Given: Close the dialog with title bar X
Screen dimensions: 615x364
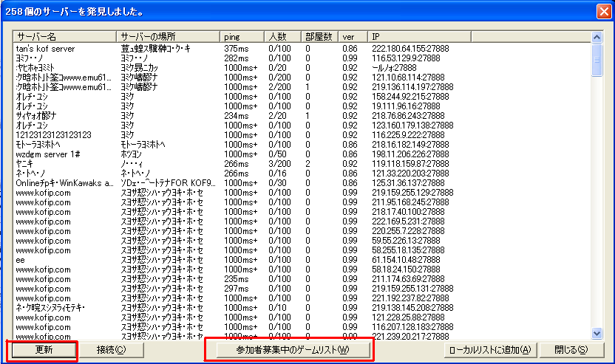Looking at the screenshot, I should pos(604,11).
